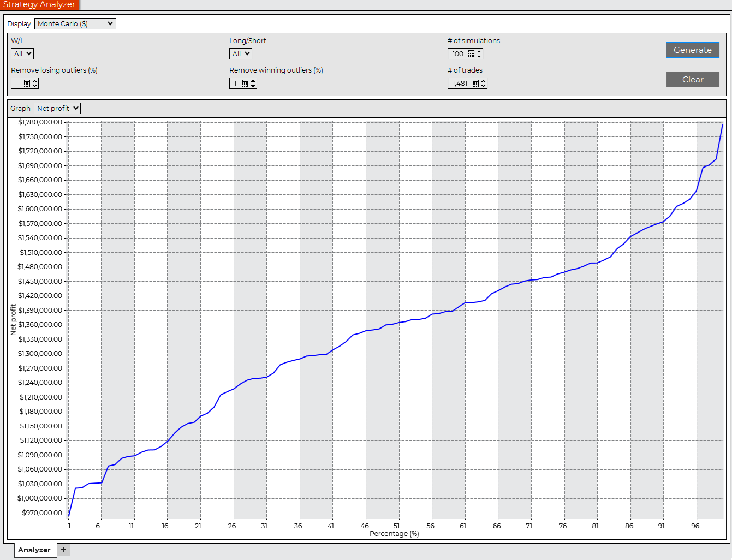Open calculator for number of trades
732x560 pixels.
[475, 84]
